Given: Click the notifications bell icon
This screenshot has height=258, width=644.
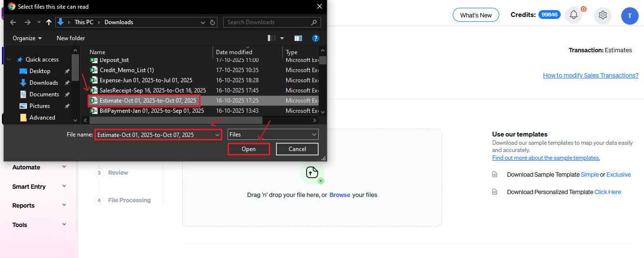Looking at the screenshot, I should [x=574, y=15].
